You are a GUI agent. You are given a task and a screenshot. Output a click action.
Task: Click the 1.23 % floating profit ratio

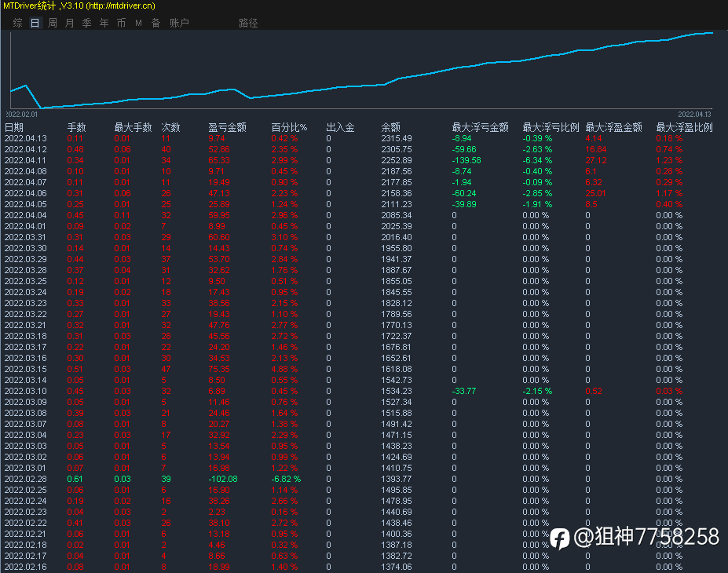click(669, 160)
